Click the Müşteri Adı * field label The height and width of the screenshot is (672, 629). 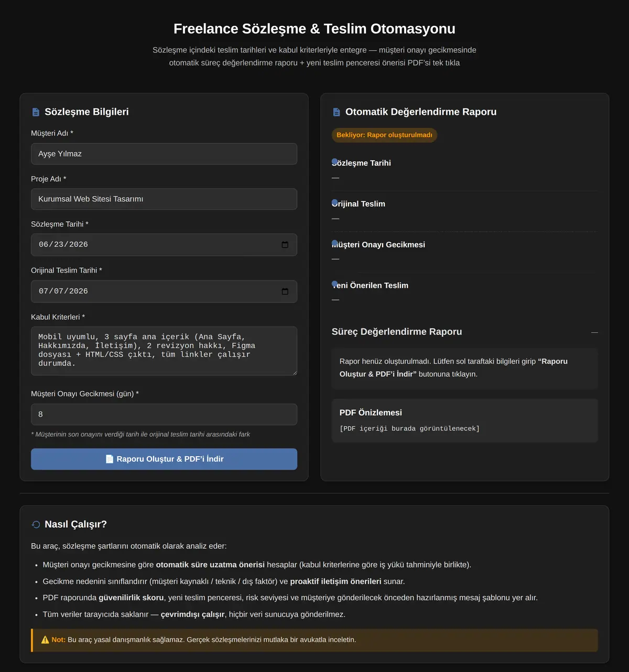point(52,134)
